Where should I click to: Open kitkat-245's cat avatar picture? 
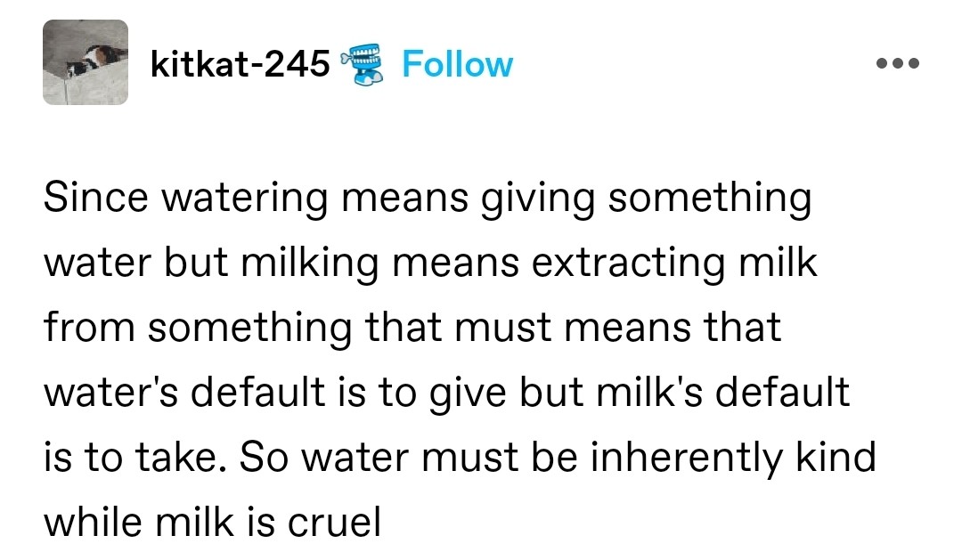tap(86, 63)
